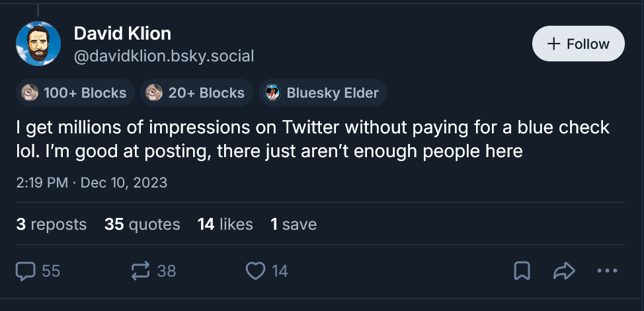Image resolution: width=644 pixels, height=311 pixels.
Task: Open the David Klion display name link
Action: click(123, 32)
